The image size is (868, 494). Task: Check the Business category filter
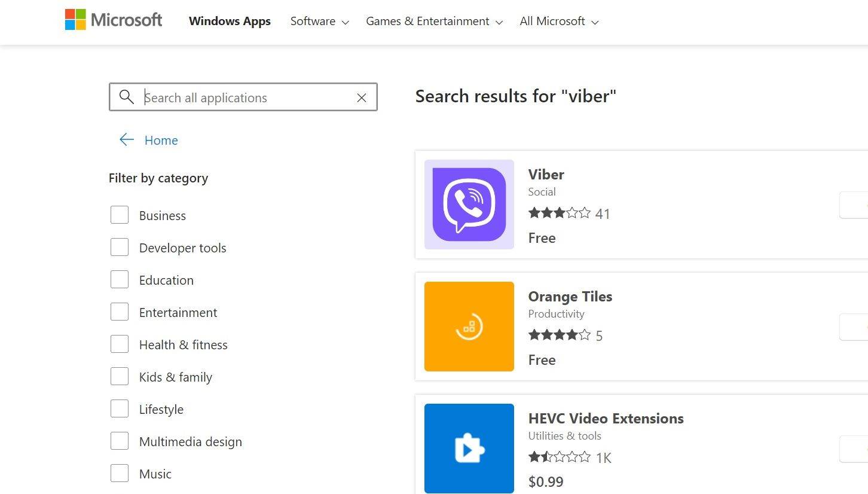tap(120, 215)
